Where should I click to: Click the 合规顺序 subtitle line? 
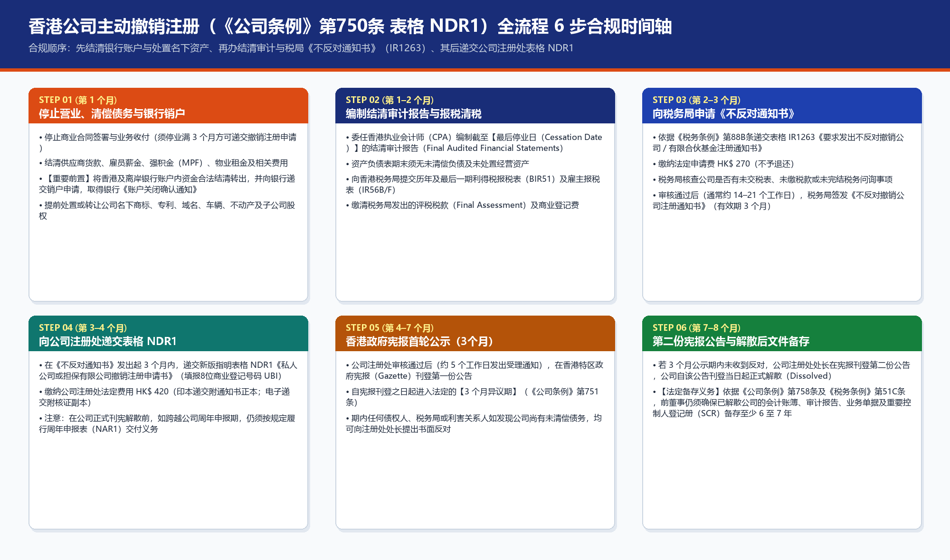(301, 48)
